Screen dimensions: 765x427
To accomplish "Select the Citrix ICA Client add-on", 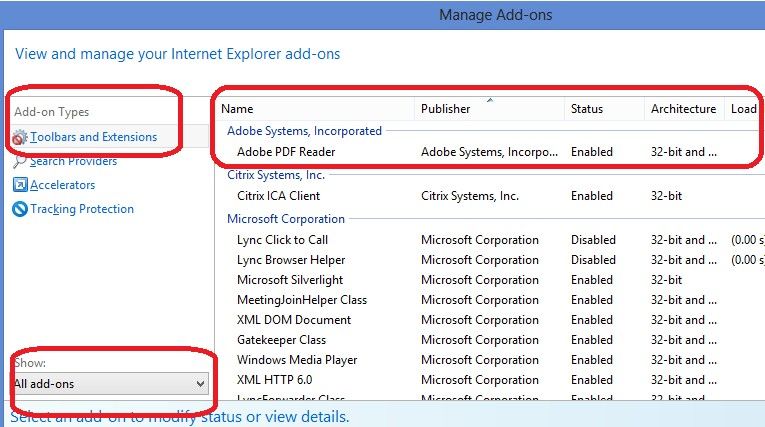I will coord(279,196).
